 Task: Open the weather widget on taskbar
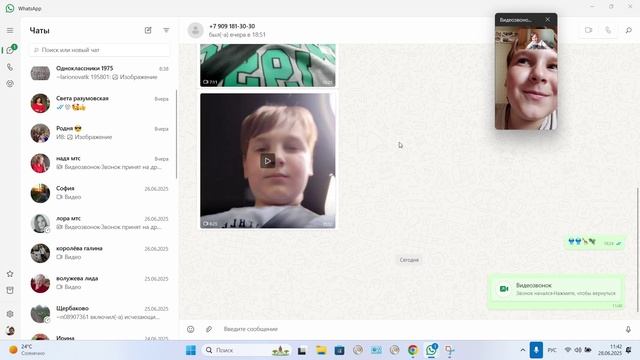point(27,350)
